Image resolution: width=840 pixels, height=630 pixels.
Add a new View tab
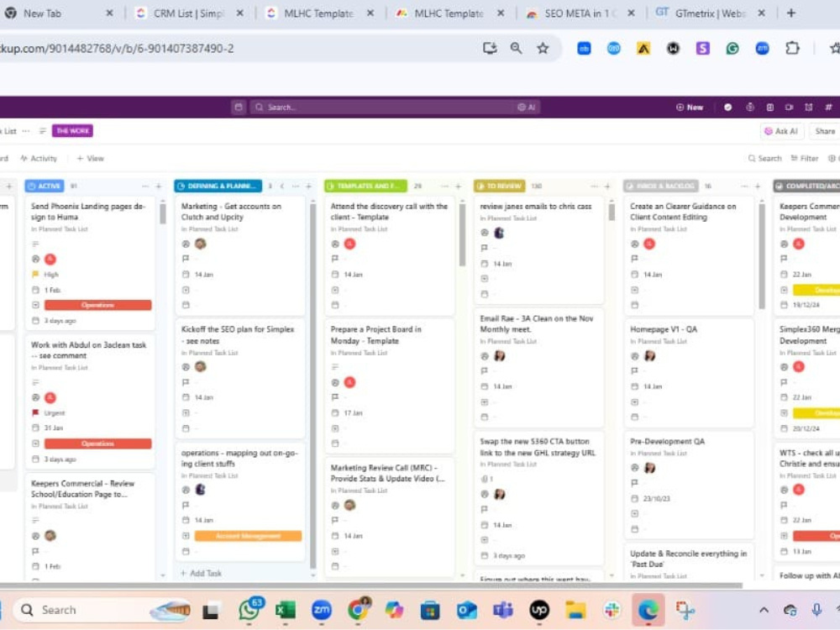[x=91, y=158]
